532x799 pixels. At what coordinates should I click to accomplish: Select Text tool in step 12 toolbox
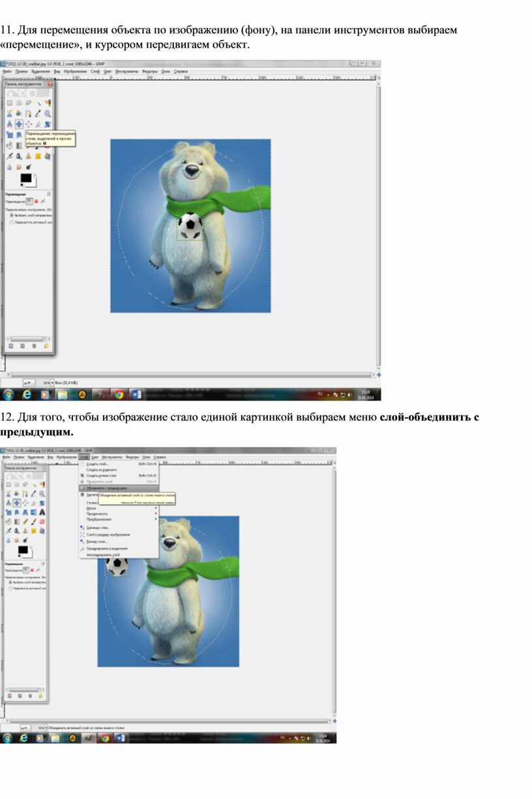click(42, 512)
